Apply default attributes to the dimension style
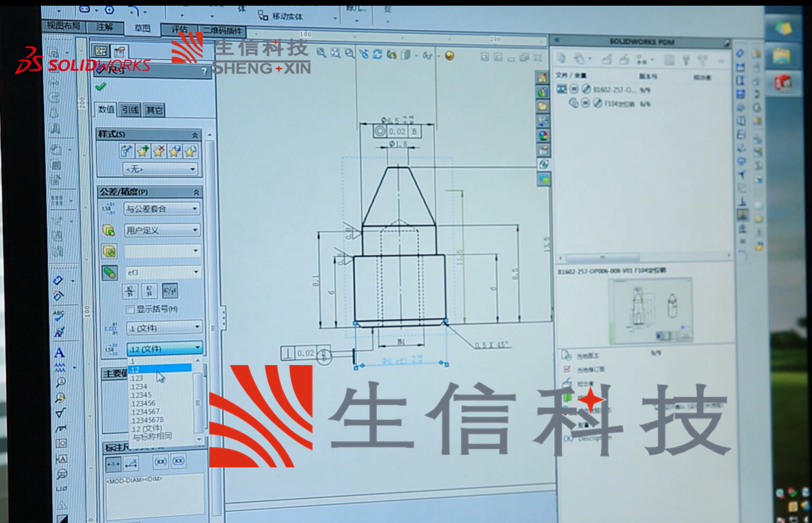Screen dimensions: 812x523 127,152
